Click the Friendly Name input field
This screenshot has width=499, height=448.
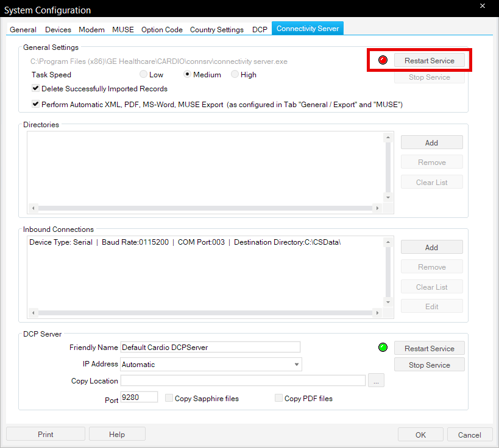pos(210,347)
